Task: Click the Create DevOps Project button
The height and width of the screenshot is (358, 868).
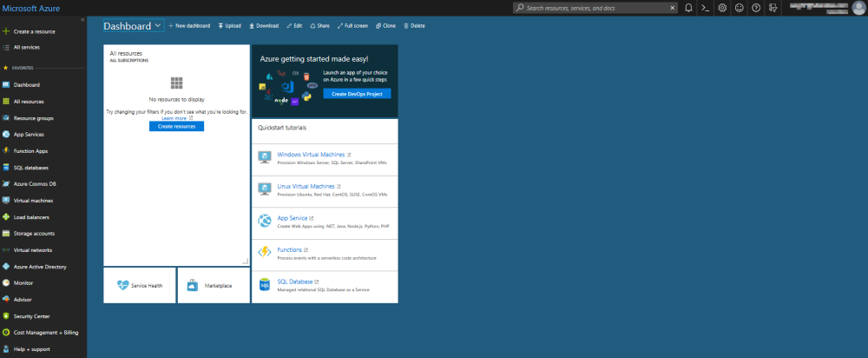Action: point(357,94)
